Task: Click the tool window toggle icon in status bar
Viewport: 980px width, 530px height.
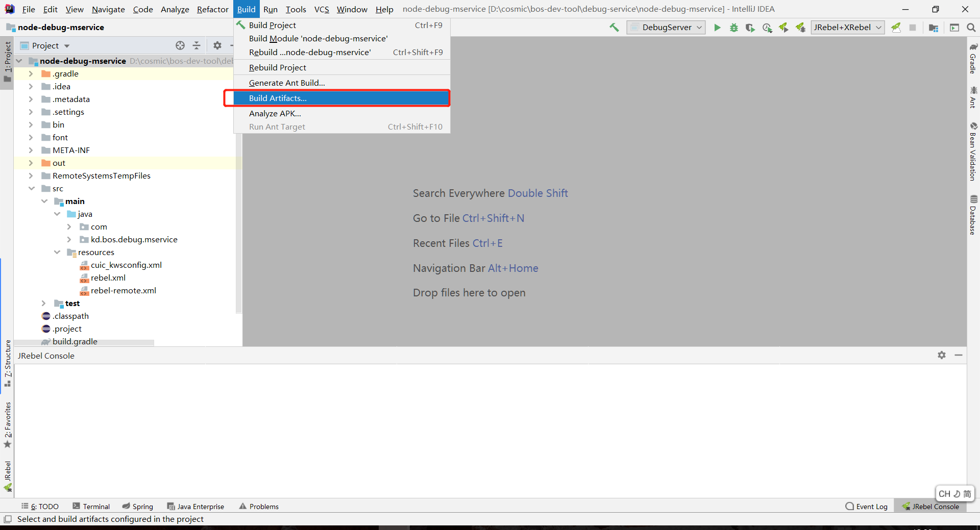Action: pyautogui.click(x=8, y=519)
